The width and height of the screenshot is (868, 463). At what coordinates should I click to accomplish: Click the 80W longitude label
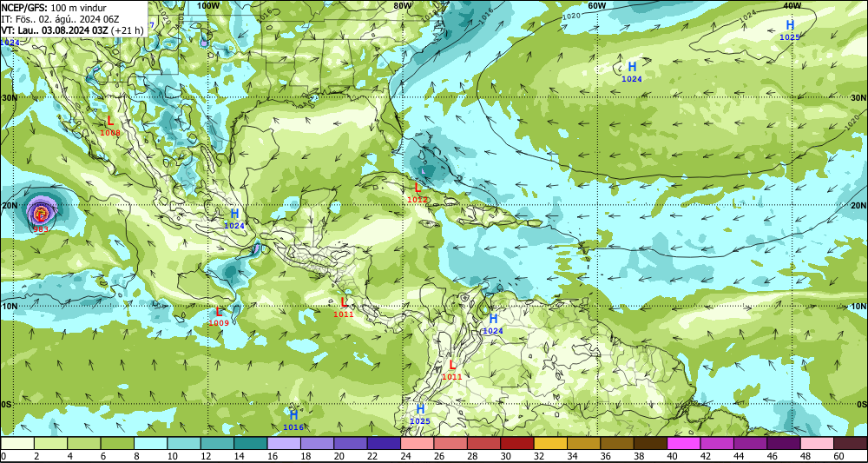[403, 5]
